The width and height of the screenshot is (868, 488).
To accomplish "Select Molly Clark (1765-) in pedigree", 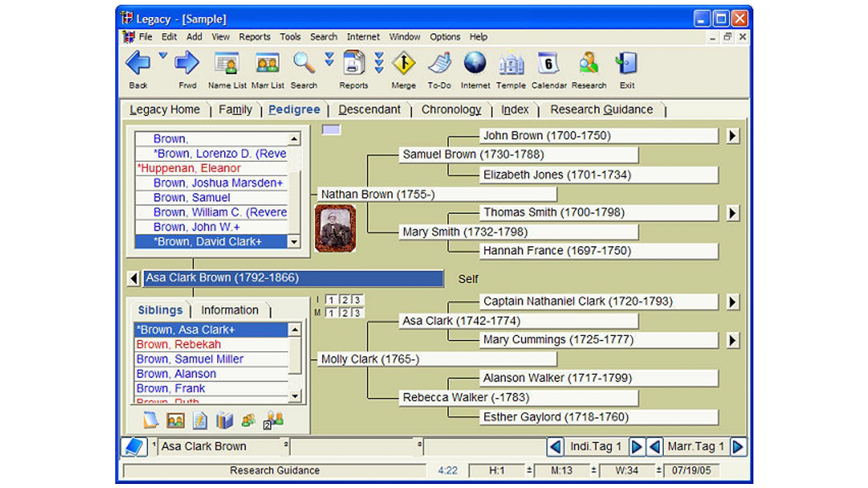I will (437, 359).
